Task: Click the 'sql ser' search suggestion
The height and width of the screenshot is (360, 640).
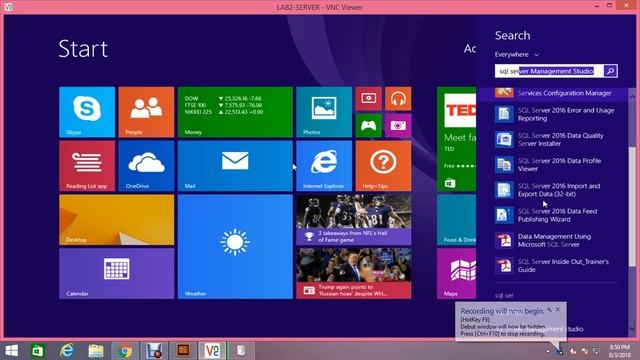Action: pyautogui.click(x=504, y=296)
